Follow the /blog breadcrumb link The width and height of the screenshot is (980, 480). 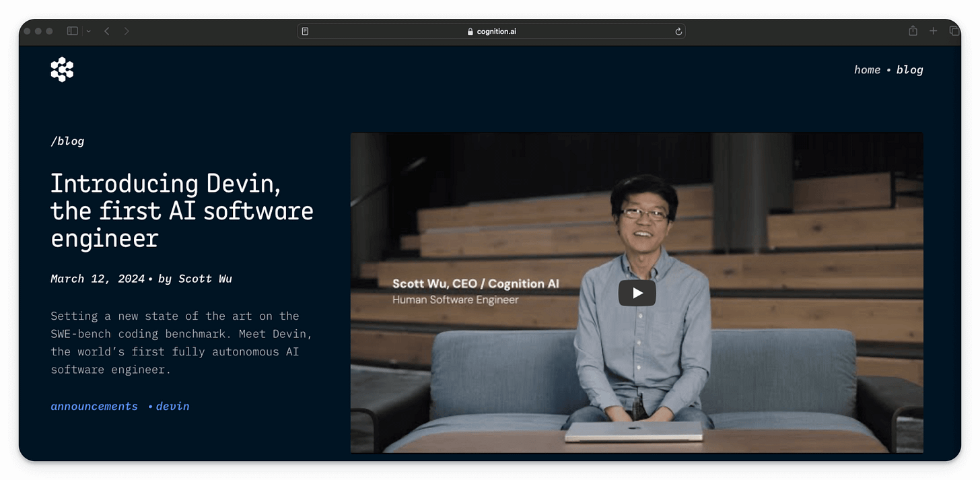tap(67, 141)
